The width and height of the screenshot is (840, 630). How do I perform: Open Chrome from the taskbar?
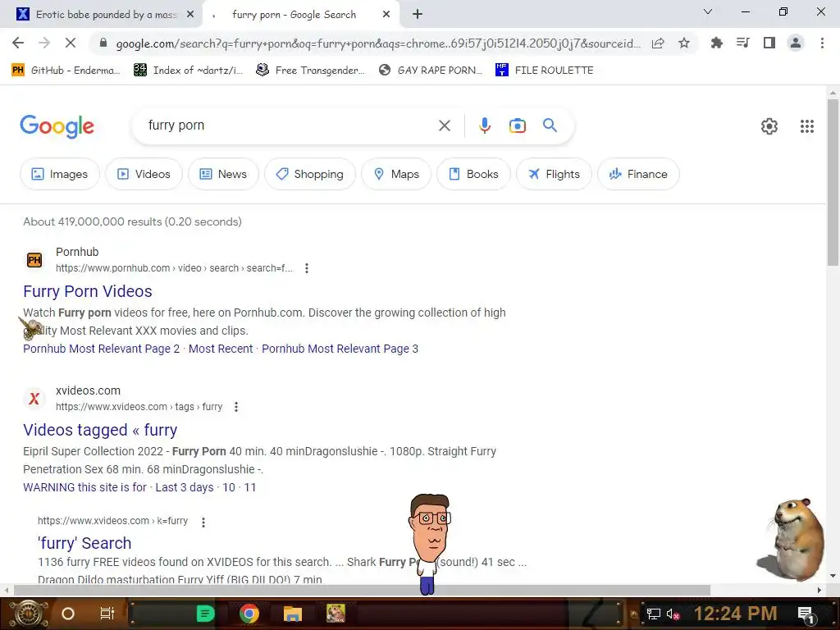click(x=249, y=614)
